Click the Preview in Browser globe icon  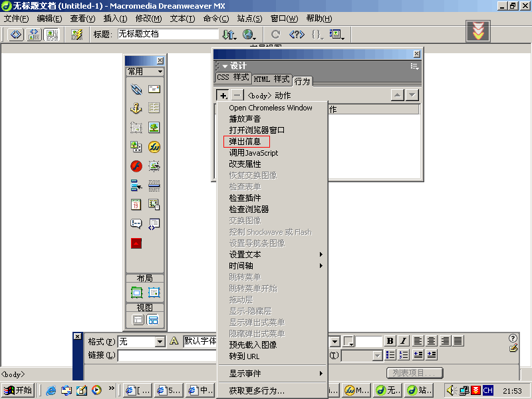pyautogui.click(x=249, y=34)
